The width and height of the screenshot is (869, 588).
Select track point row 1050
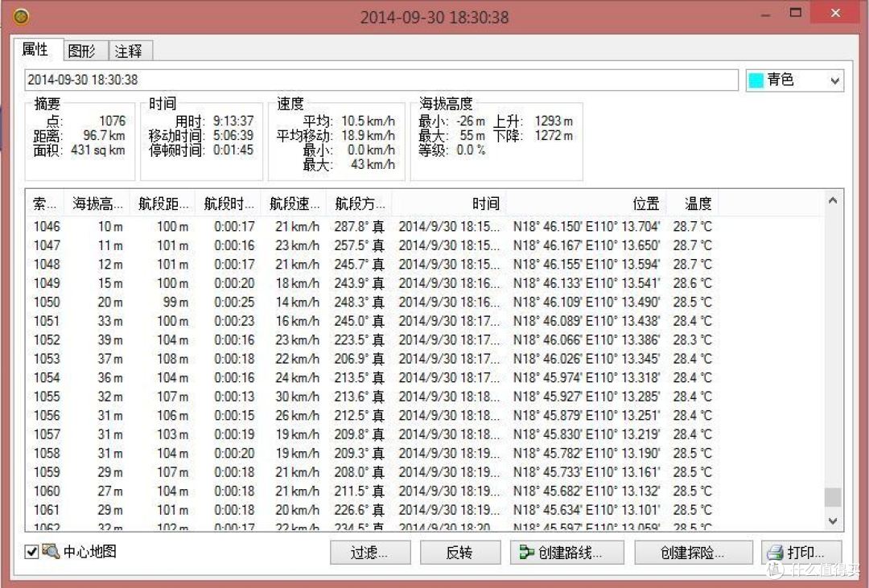click(373, 302)
